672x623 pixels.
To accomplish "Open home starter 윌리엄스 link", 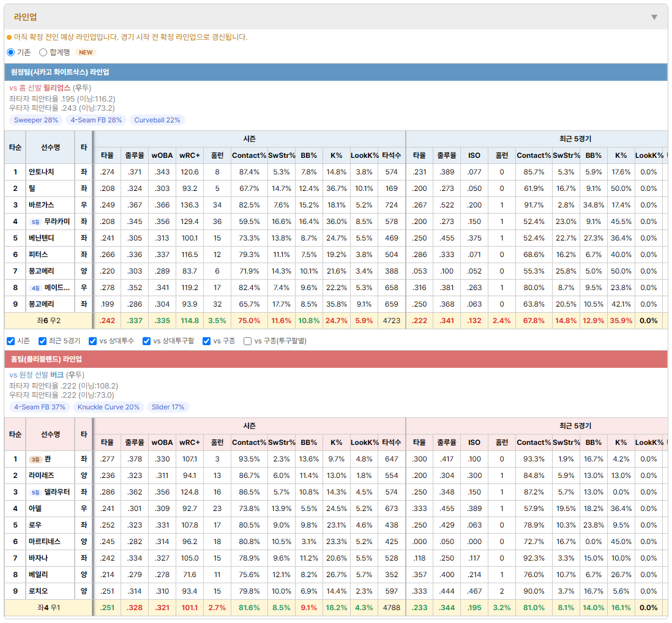I will click(56, 88).
